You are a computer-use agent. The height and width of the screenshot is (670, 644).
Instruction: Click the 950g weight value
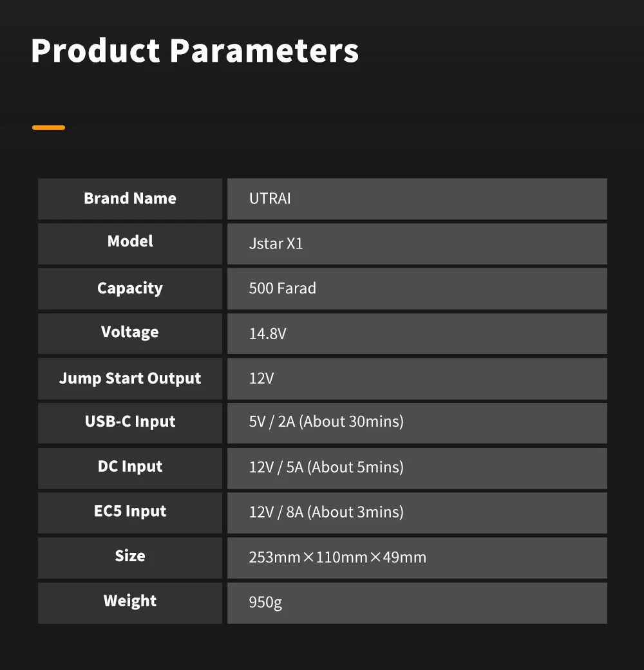tap(265, 603)
